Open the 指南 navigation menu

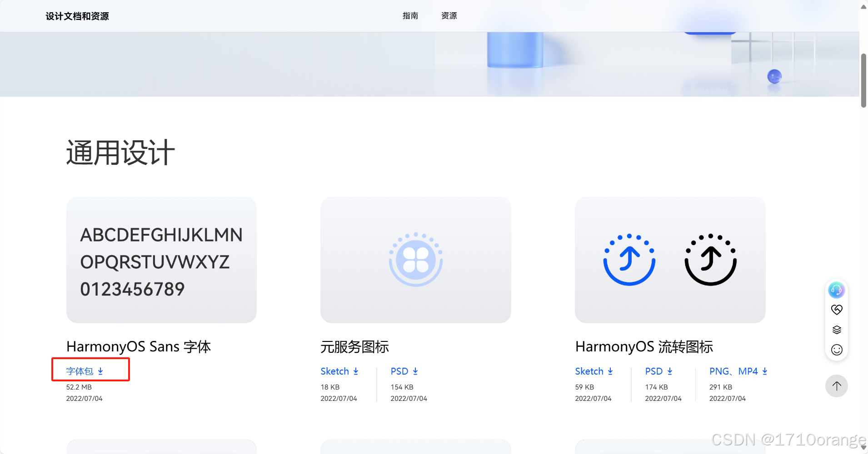pyautogui.click(x=410, y=16)
